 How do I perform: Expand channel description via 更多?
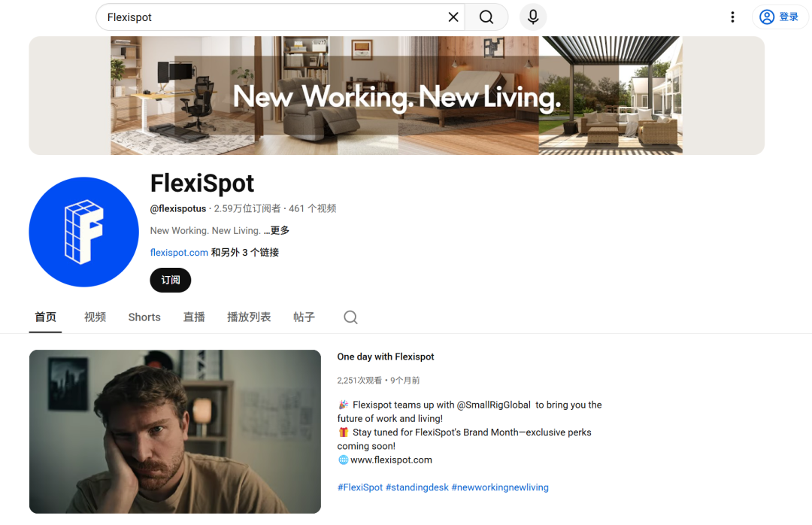click(277, 231)
